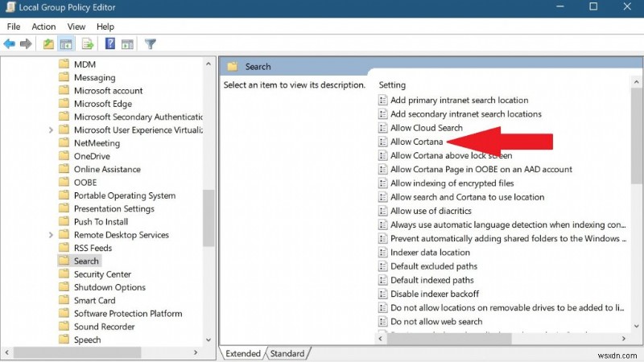Open the Action menu
This screenshot has height=362, width=644.
coord(43,27)
